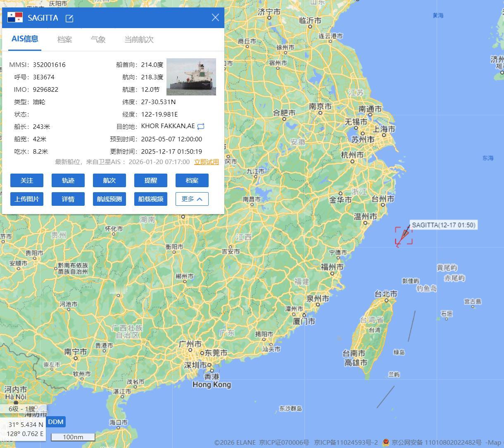Click the 预到时间 value 2025-05-07 12:00:00
Screen dimensions: 504x448
[x=171, y=139]
